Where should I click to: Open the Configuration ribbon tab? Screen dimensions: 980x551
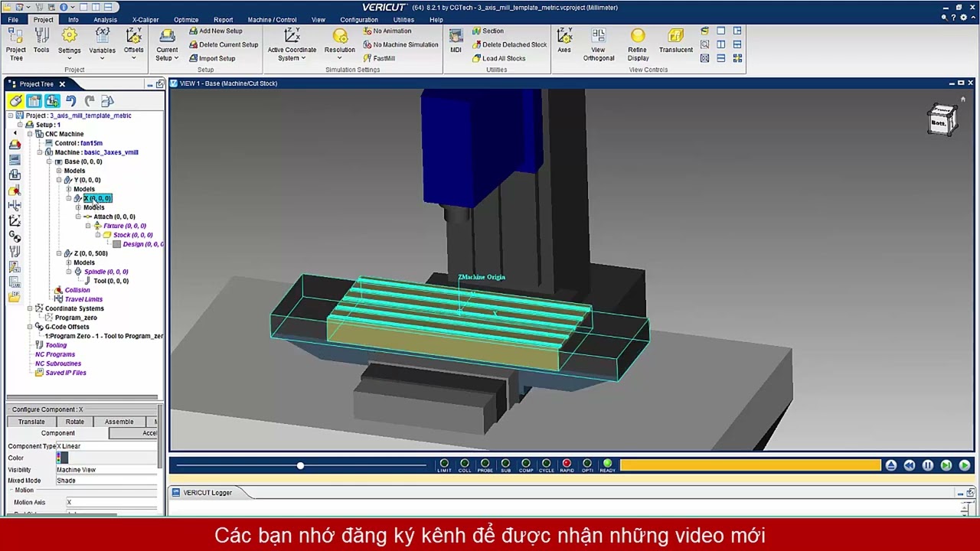coord(359,20)
